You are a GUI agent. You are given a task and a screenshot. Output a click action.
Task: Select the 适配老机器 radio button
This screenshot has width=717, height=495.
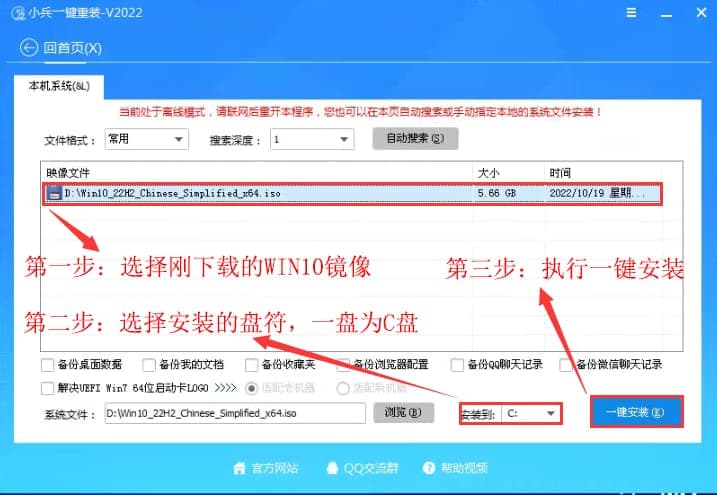251,389
